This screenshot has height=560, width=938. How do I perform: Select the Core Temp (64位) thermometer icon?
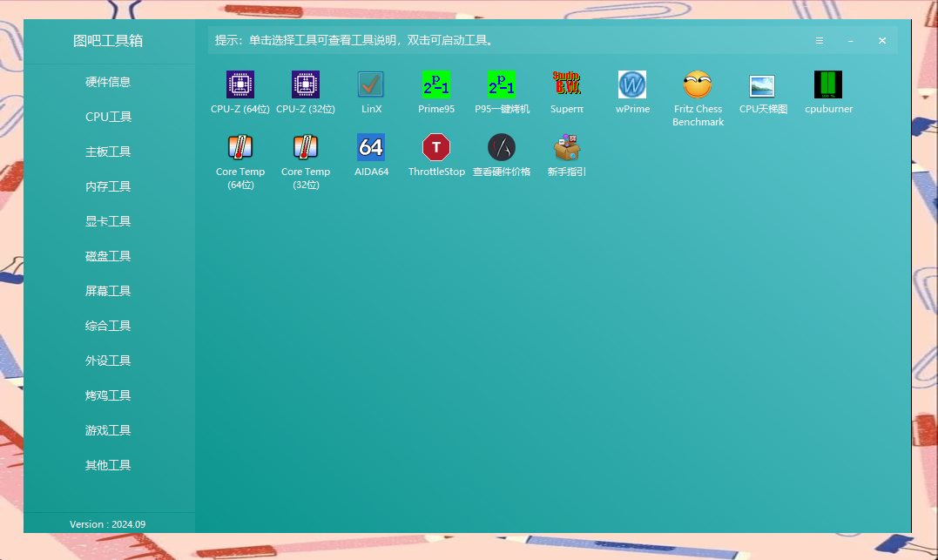pos(240,147)
